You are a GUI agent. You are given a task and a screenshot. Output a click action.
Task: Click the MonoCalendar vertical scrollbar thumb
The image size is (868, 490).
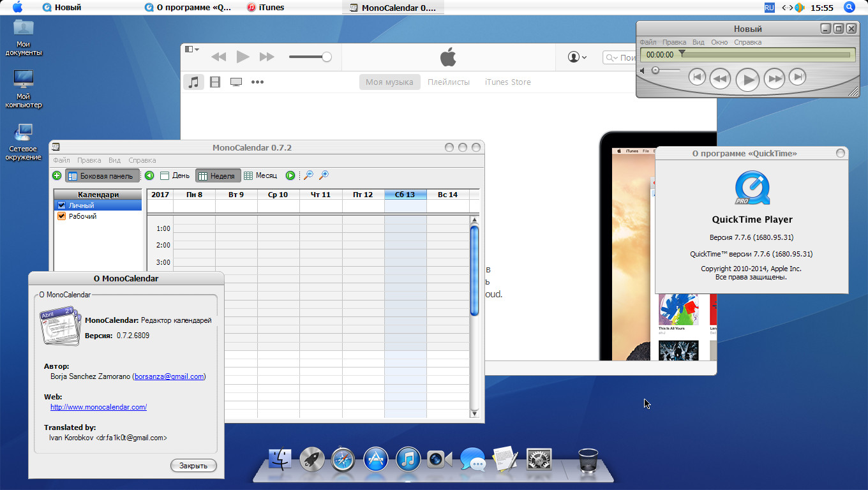click(x=474, y=270)
